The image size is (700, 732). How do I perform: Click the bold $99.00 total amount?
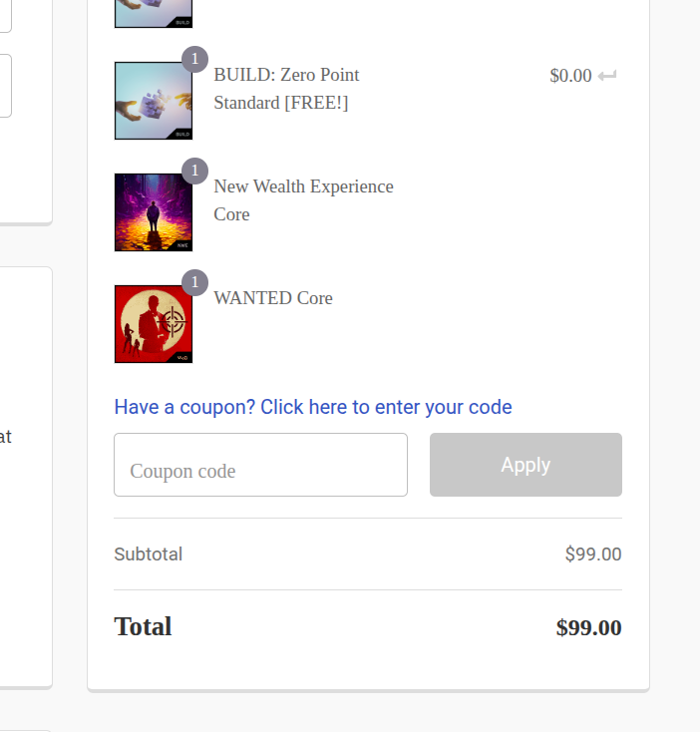point(588,628)
